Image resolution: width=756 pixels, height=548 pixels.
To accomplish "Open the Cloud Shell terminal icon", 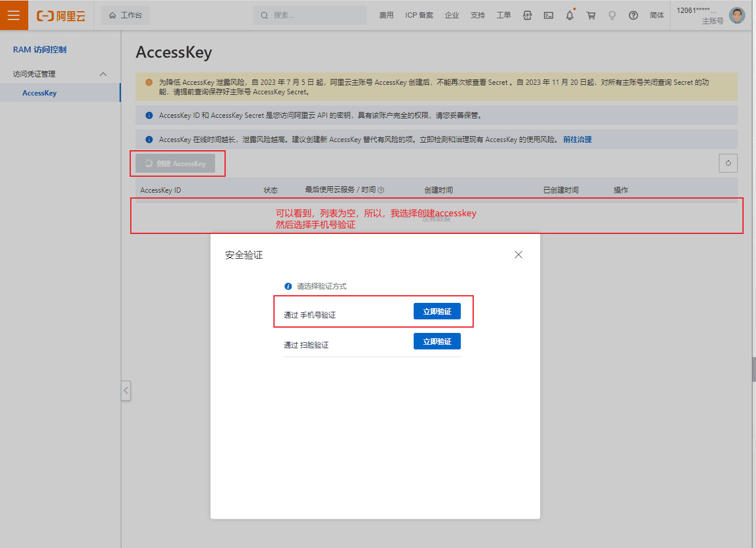I will click(x=549, y=15).
